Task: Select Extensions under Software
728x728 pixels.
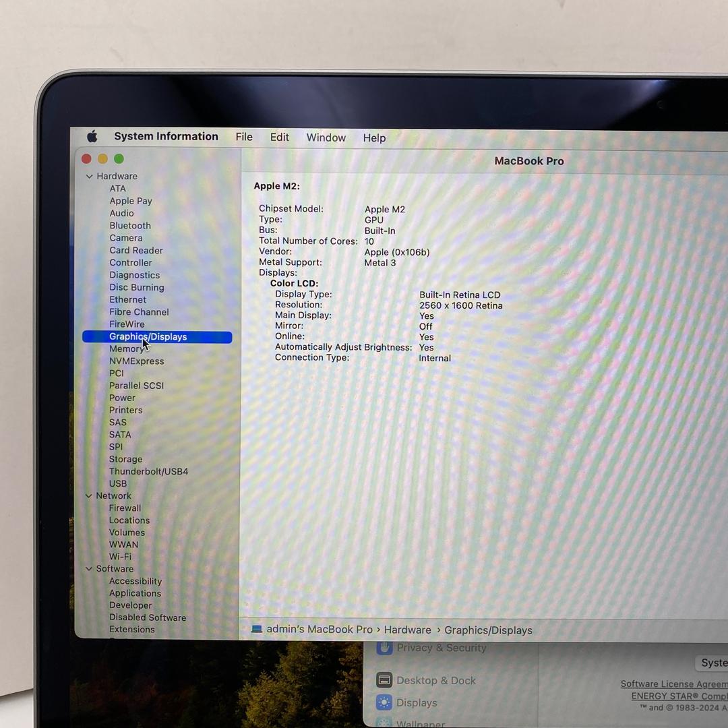Action: [132, 630]
